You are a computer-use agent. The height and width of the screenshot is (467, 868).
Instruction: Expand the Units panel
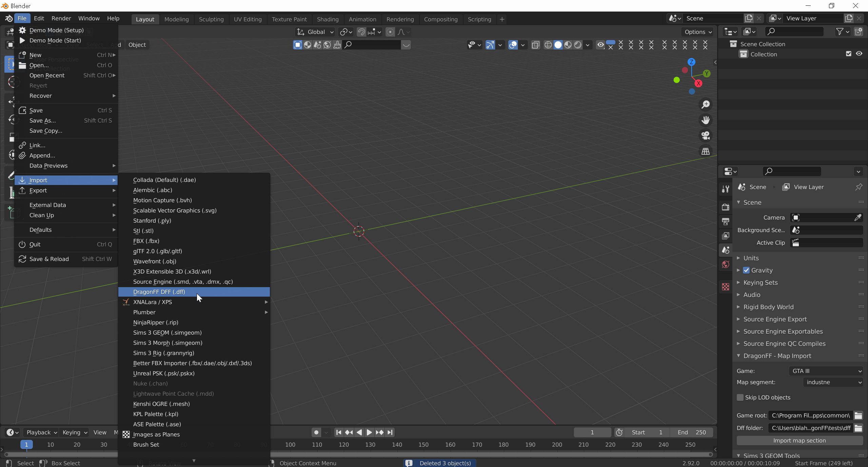pyautogui.click(x=751, y=258)
